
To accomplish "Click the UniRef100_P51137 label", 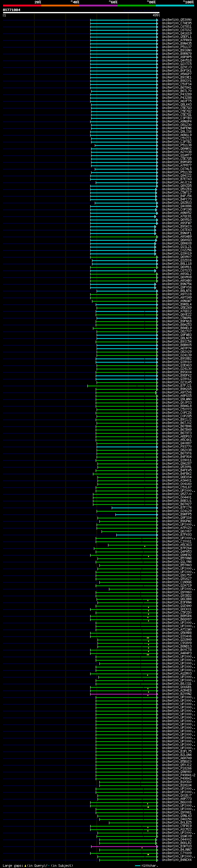I will (176, 47).
